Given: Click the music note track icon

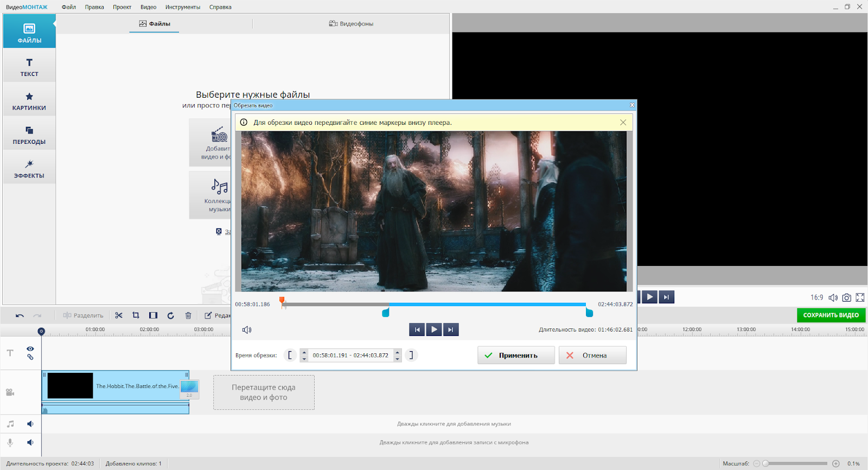Looking at the screenshot, I should tap(10, 424).
